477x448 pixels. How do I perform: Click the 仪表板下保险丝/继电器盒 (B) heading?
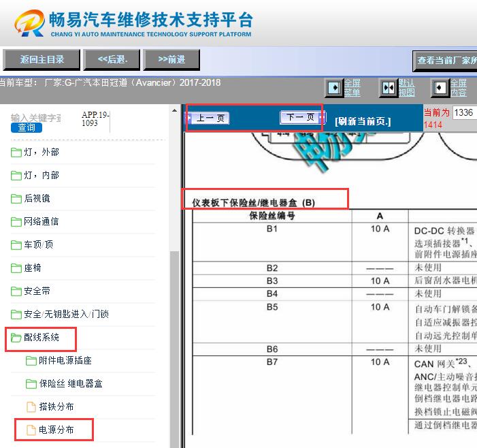click(253, 203)
